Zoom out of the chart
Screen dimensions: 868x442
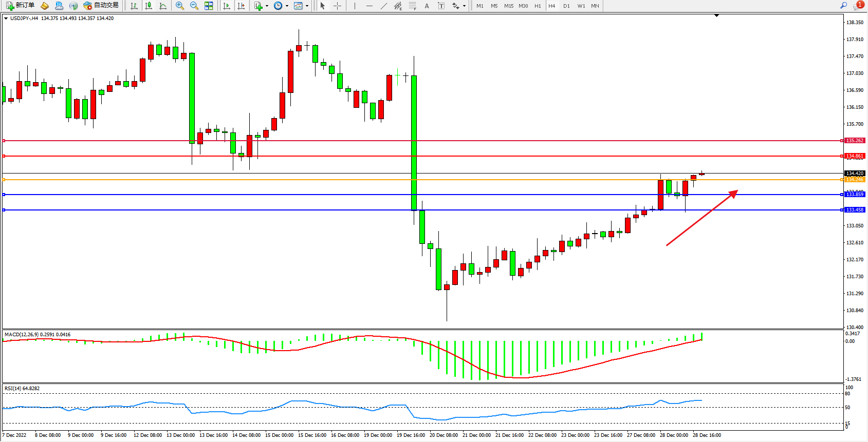pyautogui.click(x=194, y=6)
